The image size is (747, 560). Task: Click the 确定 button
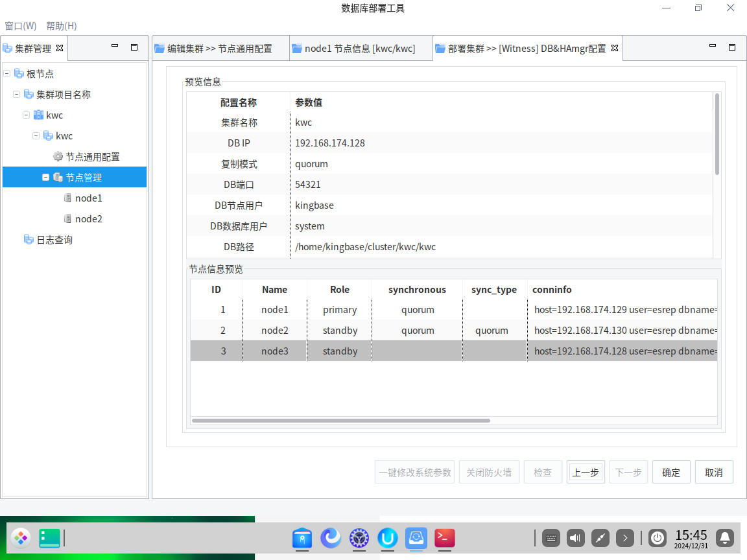671,472
